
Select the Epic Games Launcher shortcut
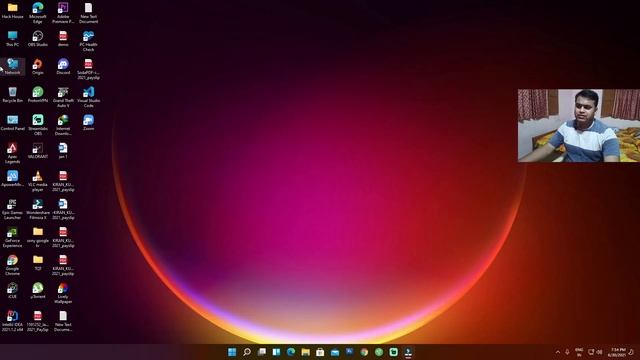(12, 209)
